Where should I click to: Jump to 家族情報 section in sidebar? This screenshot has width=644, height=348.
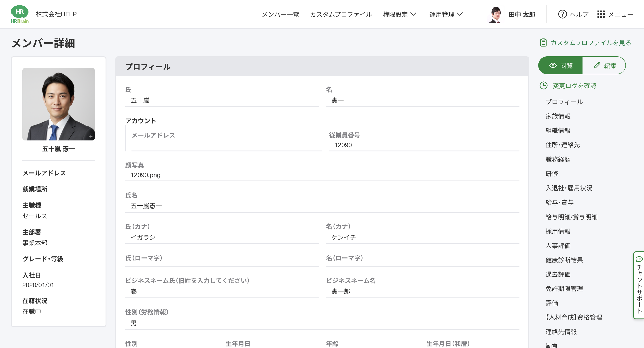(x=558, y=116)
